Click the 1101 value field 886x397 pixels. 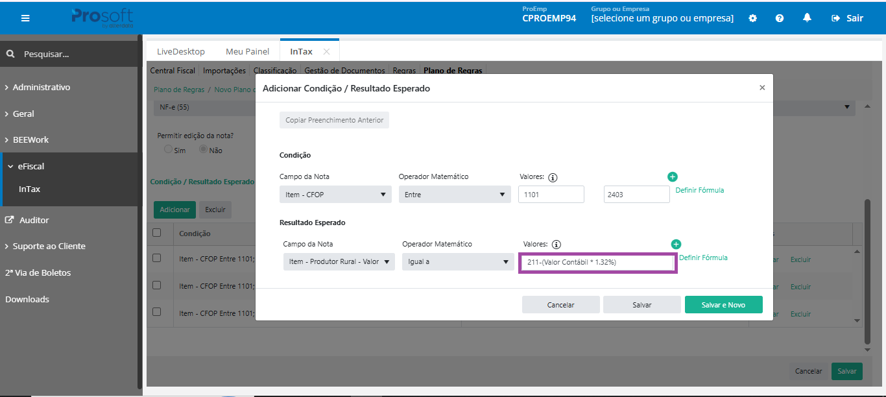pyautogui.click(x=551, y=194)
